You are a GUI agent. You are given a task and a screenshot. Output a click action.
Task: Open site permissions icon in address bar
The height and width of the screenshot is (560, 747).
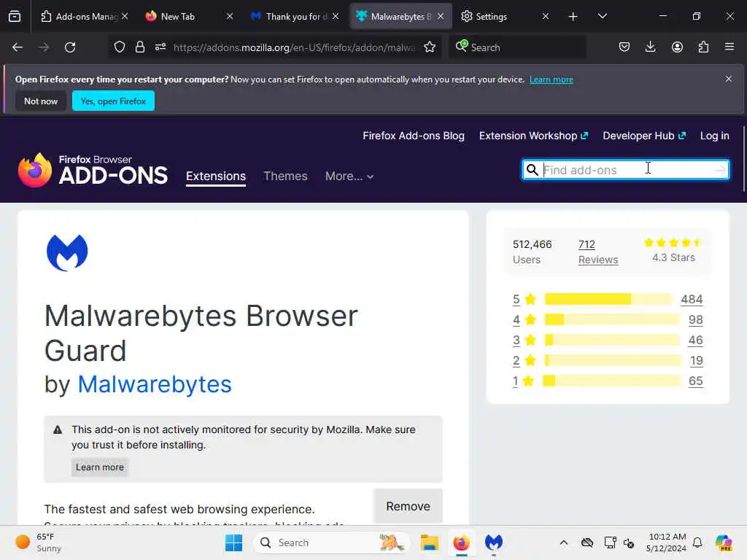tap(160, 47)
